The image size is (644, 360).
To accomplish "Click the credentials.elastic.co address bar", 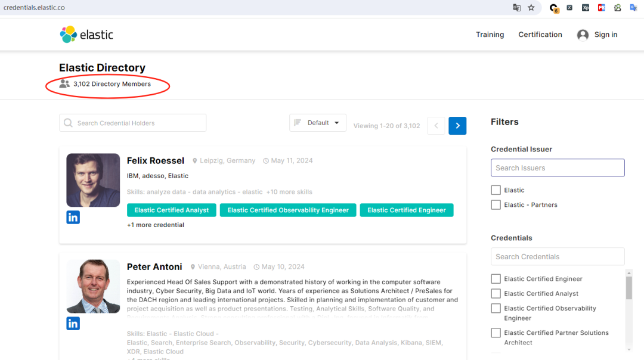I will tap(34, 7).
